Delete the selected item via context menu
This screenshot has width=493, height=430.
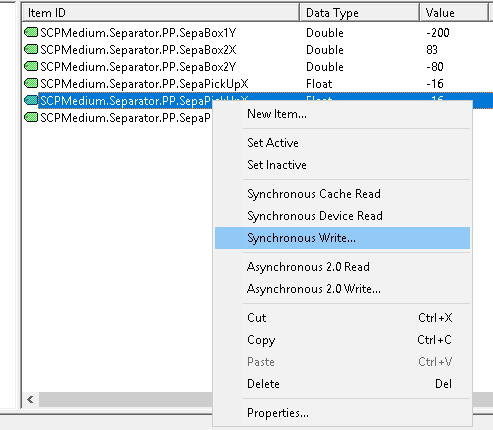342,384
